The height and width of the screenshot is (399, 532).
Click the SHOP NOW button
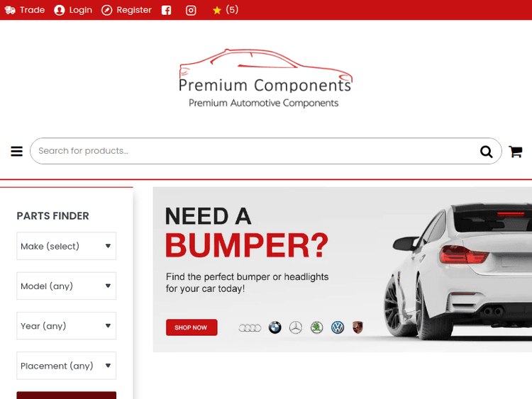(x=192, y=327)
